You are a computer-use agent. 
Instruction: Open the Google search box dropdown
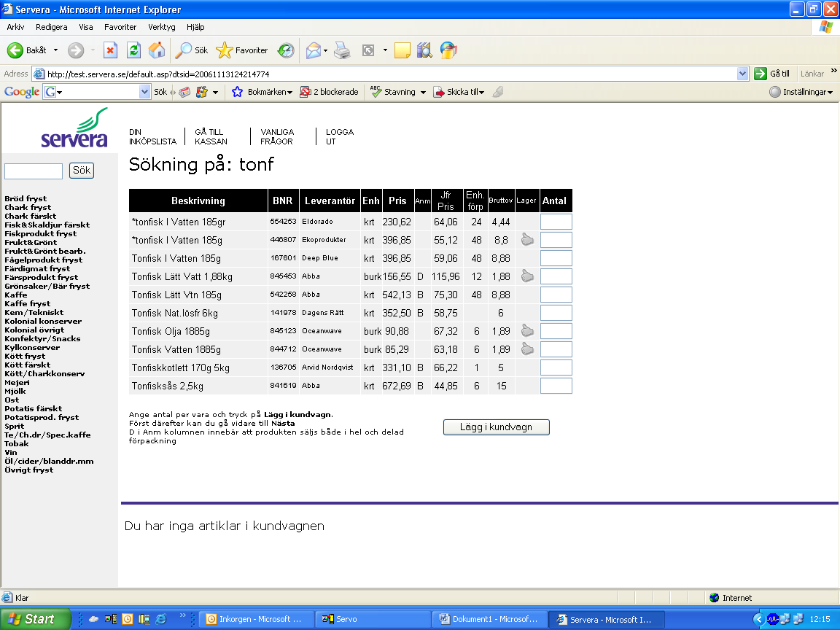tap(144, 92)
